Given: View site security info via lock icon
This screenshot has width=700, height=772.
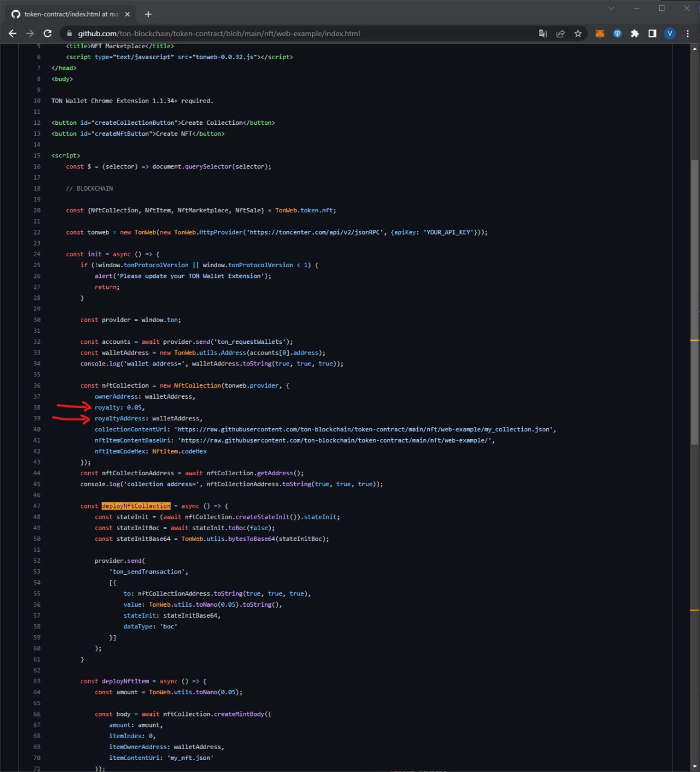Looking at the screenshot, I should 70,34.
